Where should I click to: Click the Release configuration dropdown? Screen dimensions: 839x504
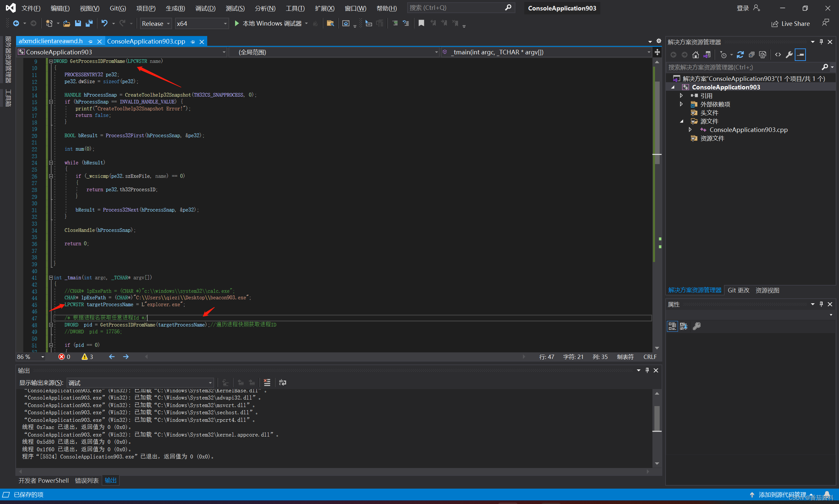pyautogui.click(x=154, y=23)
